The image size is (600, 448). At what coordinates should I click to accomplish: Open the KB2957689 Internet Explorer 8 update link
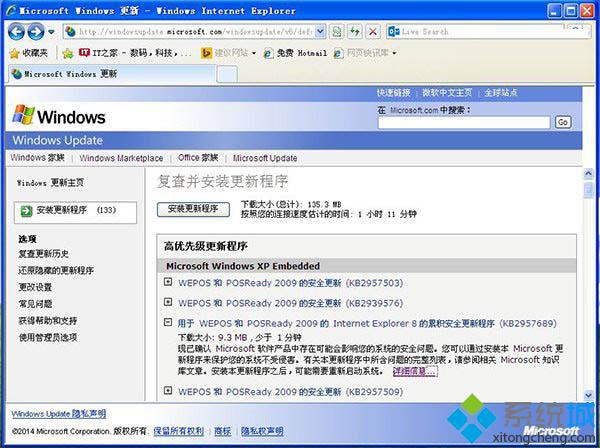[x=367, y=324]
